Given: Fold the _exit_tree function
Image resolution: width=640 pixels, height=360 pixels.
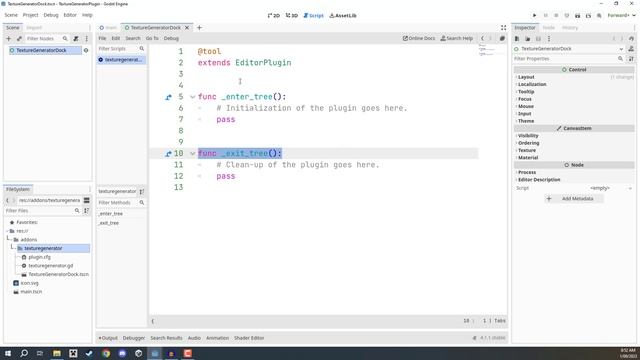Looking at the screenshot, I should click(192, 154).
